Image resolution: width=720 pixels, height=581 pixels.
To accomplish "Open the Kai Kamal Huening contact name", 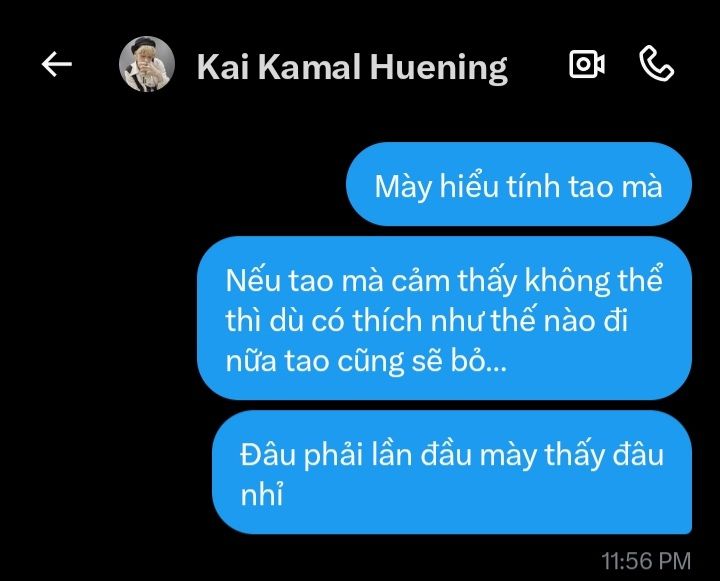I will [x=352, y=68].
